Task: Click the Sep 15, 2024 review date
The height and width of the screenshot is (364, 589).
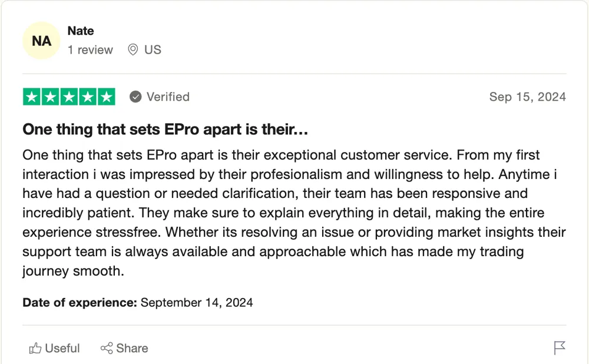Action: pos(527,97)
